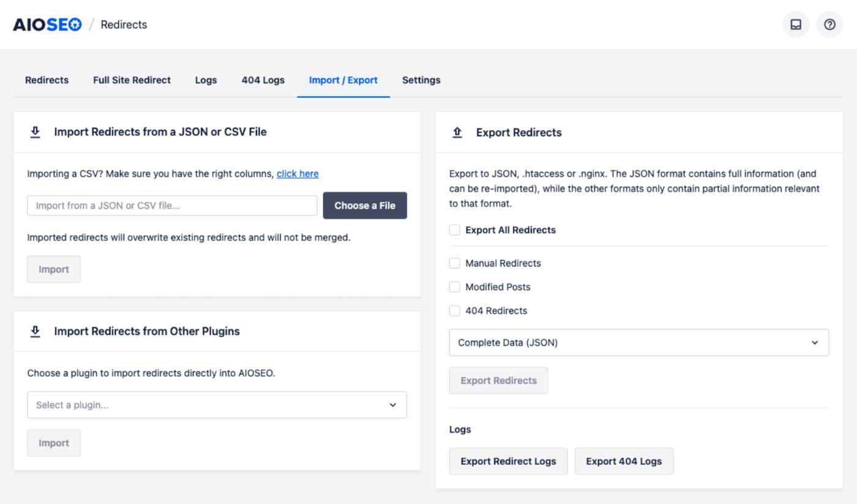Open the Full Site Redirect tab
The image size is (857, 504).
point(132,80)
